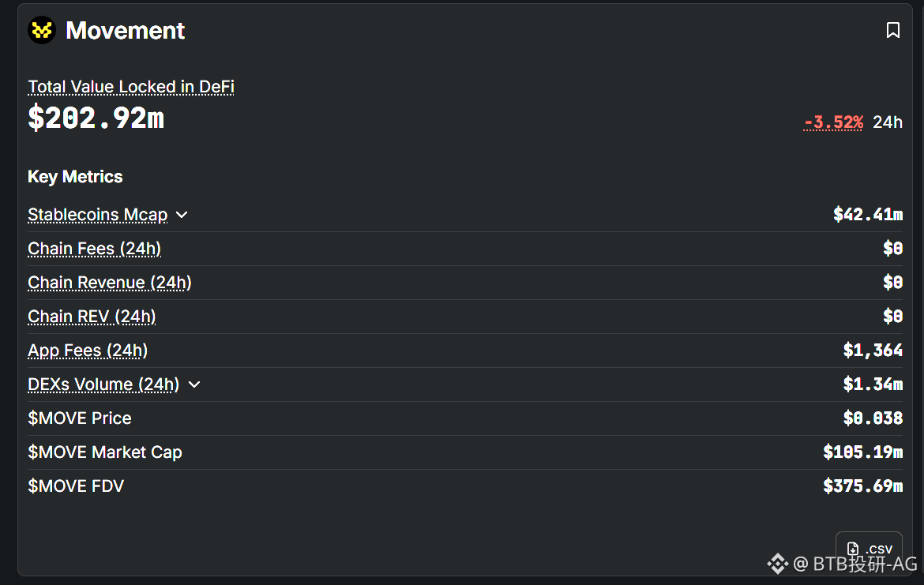Screen dimensions: 924x585
Task: Click the $MOVE FDV row label
Action: tap(76, 486)
